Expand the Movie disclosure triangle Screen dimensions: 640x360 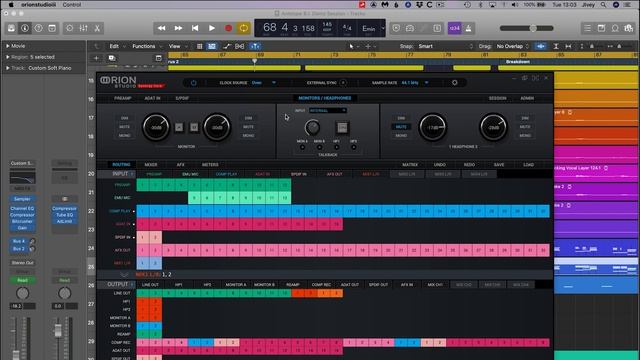tap(7, 46)
